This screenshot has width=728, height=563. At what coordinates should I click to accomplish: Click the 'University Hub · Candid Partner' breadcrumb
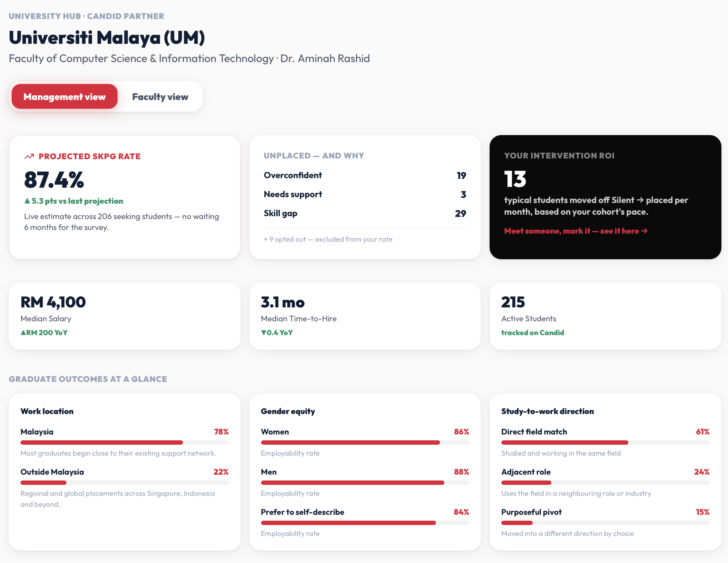pos(87,16)
